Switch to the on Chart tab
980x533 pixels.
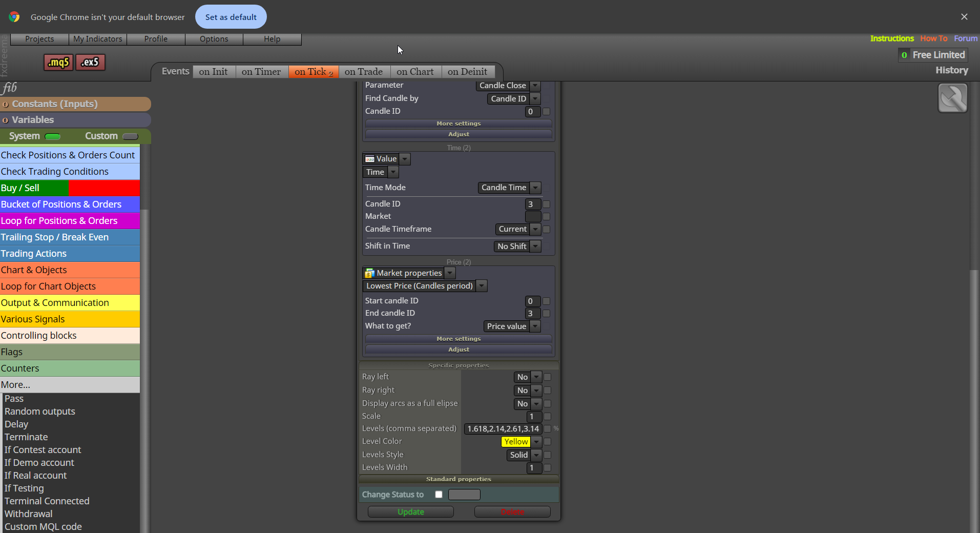click(x=415, y=72)
